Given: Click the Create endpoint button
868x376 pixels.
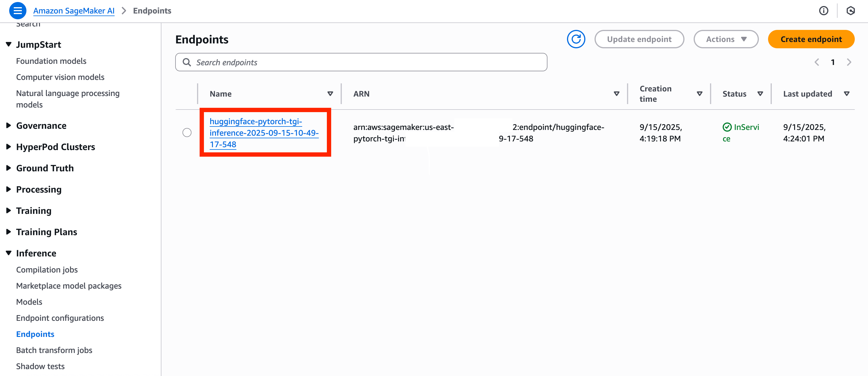Looking at the screenshot, I should (x=811, y=39).
